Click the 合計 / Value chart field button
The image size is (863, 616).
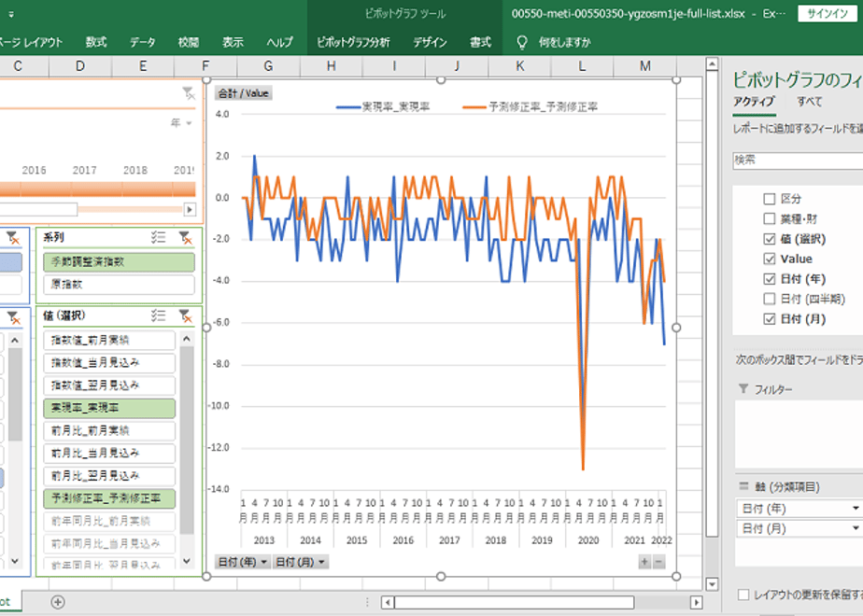243,93
